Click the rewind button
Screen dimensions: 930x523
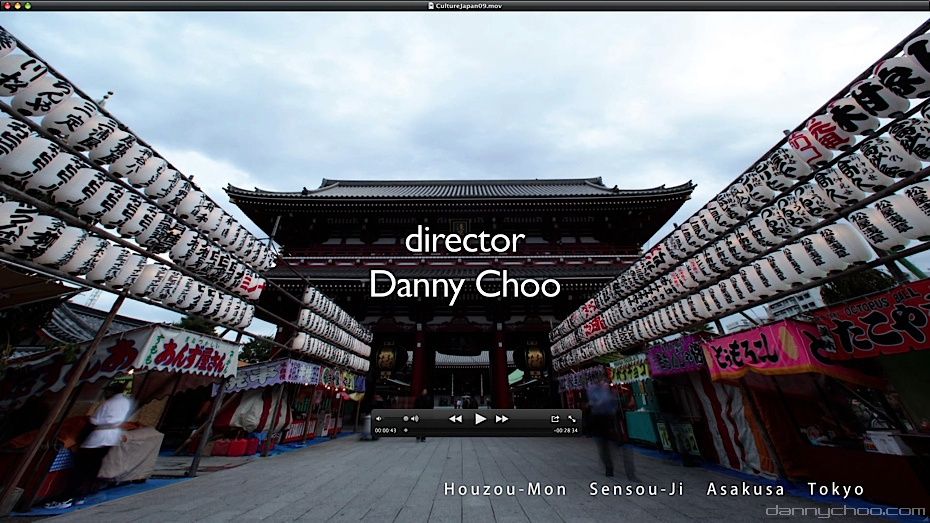point(455,419)
